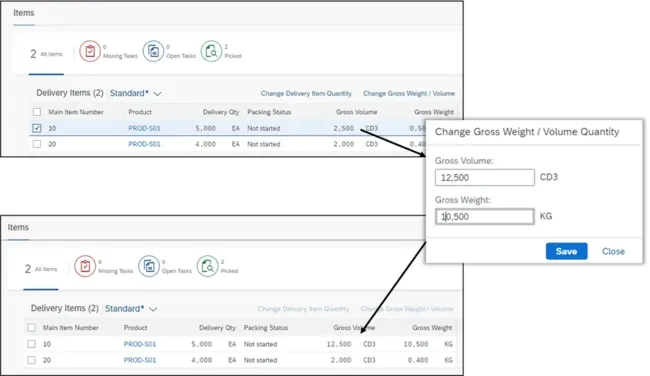Toggle select-all checkbox in lower table header
Screen dimensions: 650x376
tap(32, 327)
